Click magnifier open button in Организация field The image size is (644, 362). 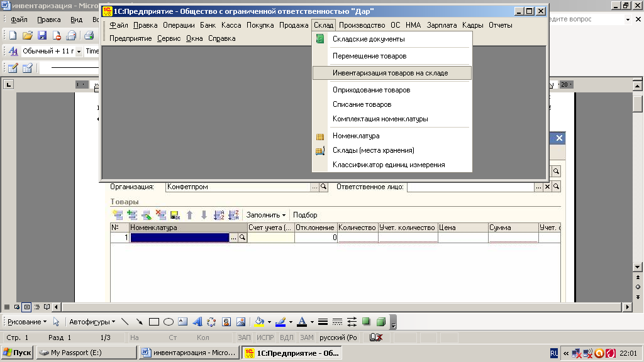(x=324, y=187)
